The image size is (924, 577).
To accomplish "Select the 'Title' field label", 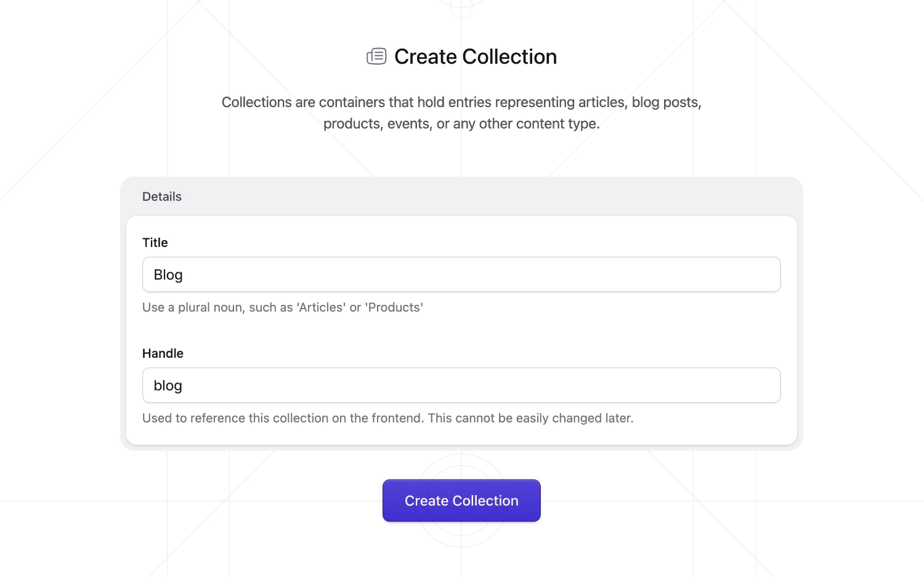I will coord(155,243).
